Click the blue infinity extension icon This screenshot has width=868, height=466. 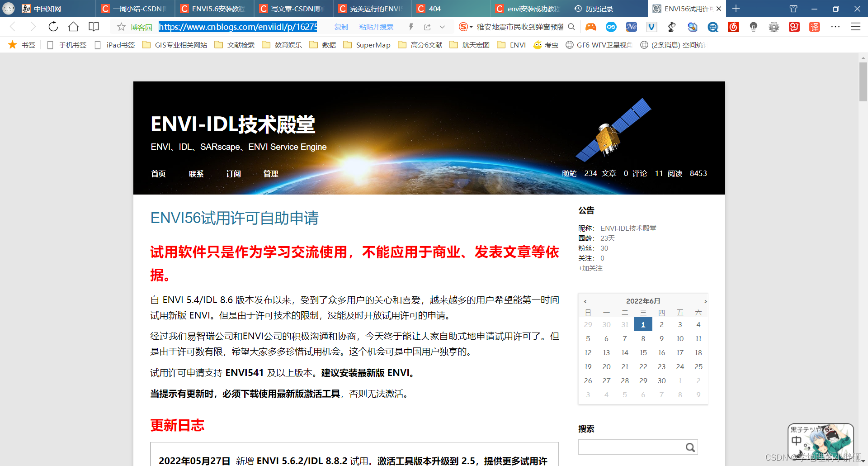(x=611, y=27)
